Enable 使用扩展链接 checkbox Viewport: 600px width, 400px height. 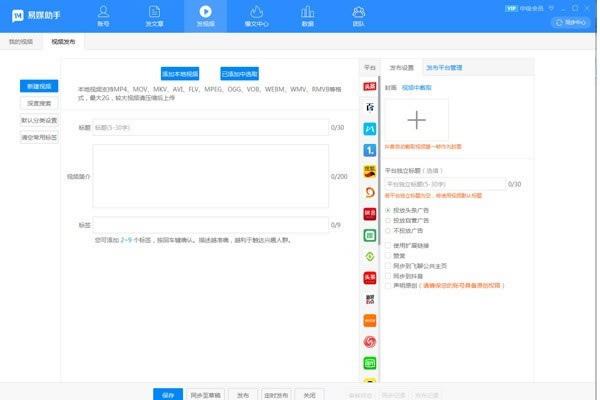pos(388,245)
